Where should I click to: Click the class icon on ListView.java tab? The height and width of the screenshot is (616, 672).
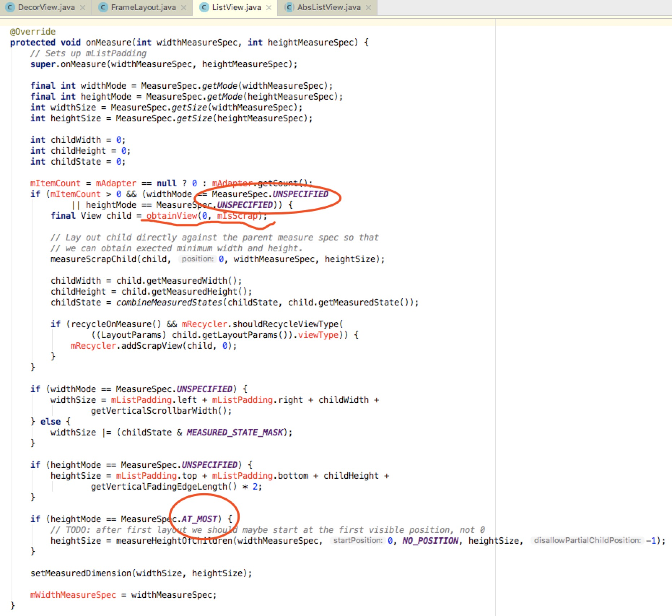tap(204, 7)
